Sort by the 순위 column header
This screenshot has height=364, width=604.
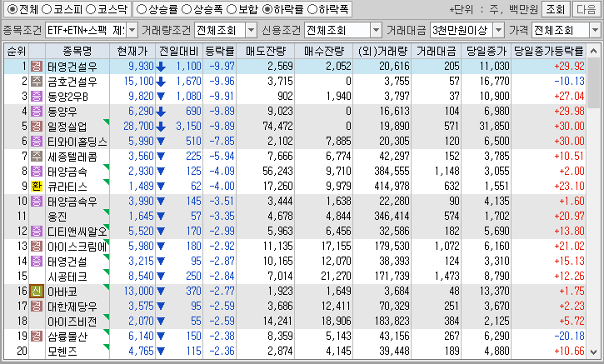(x=17, y=52)
